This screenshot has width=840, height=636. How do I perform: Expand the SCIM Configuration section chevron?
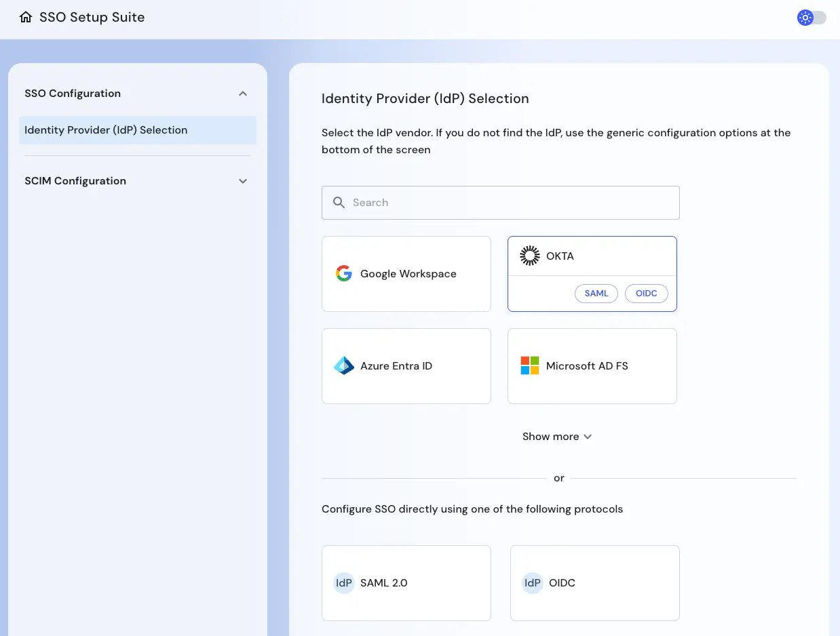coord(243,181)
